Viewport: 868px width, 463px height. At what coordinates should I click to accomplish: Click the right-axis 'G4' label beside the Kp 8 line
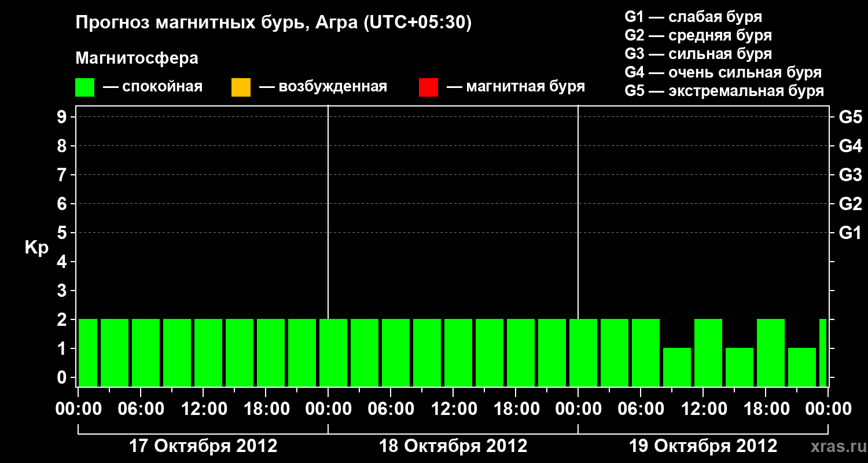tap(850, 146)
